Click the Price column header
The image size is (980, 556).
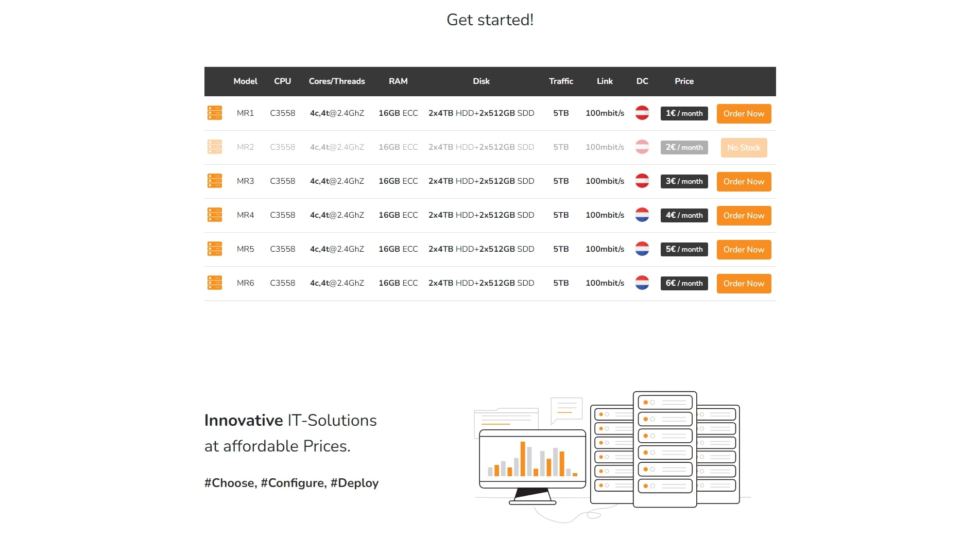(x=684, y=81)
